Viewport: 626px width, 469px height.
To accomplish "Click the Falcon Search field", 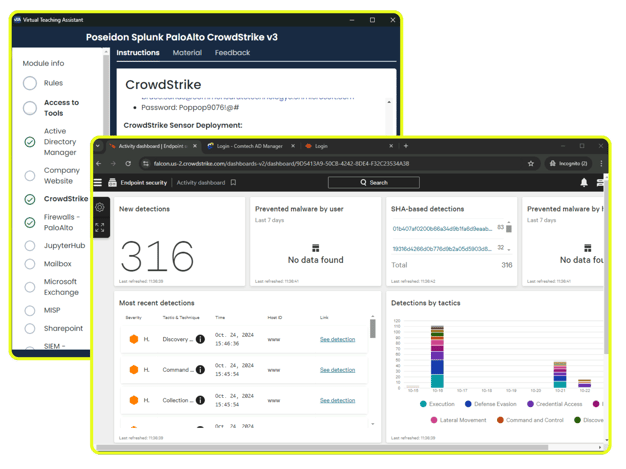I will pos(374,183).
